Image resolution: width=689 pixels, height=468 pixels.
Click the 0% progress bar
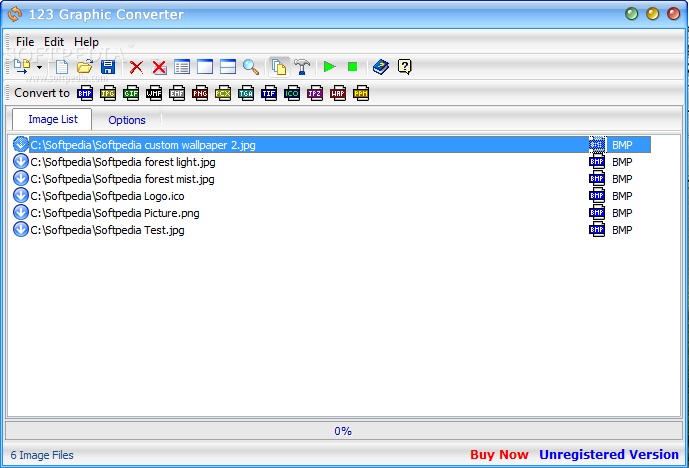pos(343,431)
